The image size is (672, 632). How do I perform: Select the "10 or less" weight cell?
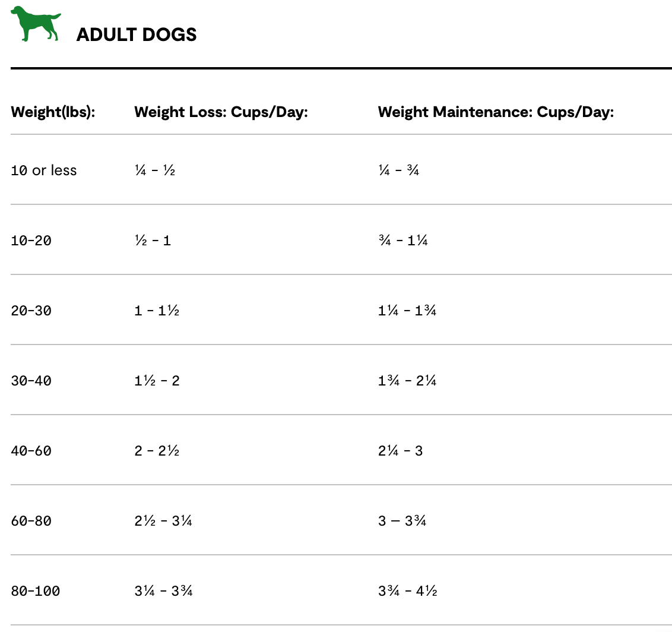[x=44, y=170]
